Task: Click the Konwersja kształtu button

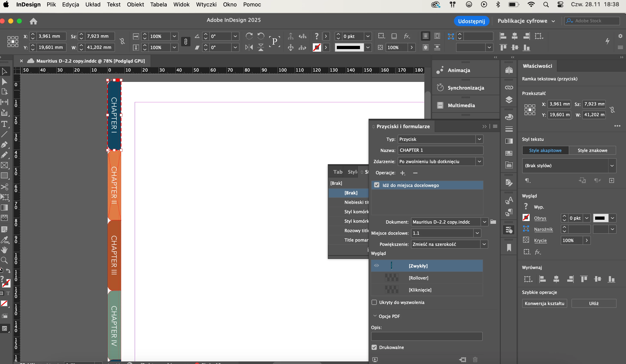Action: click(544, 303)
